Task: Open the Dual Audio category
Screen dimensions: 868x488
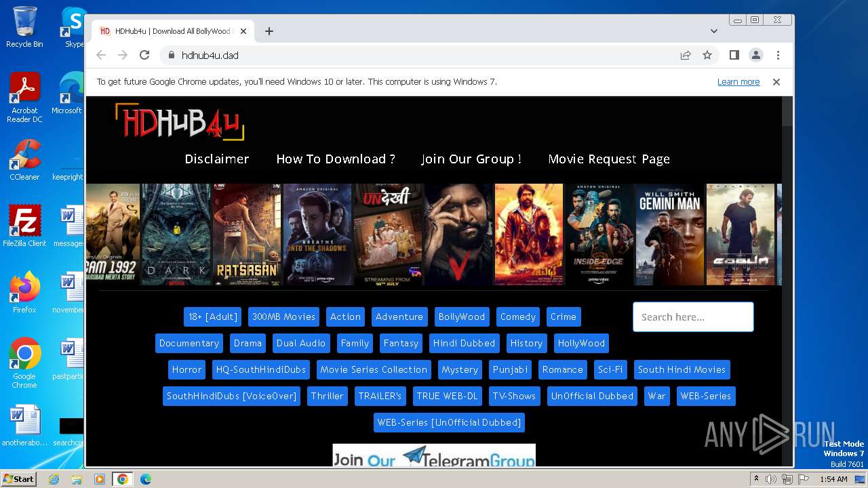Action: (x=301, y=343)
